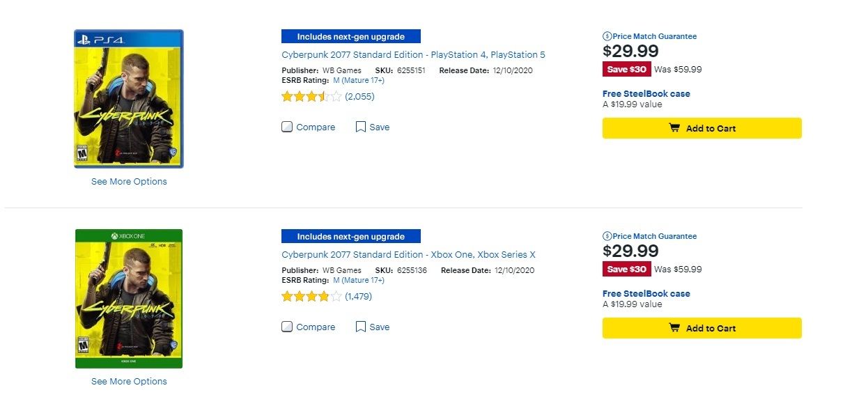Check the Compare box for PlayStation 4 edition

click(x=287, y=127)
